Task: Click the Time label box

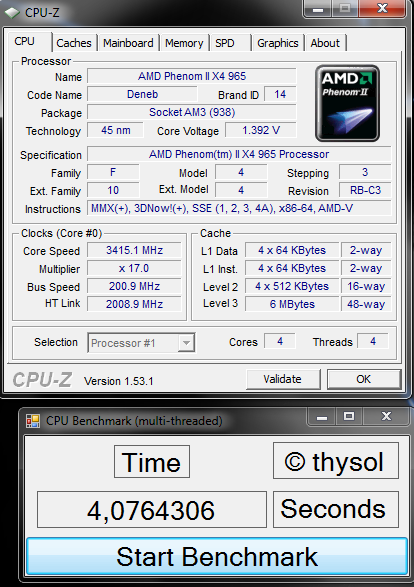Action: [x=152, y=461]
